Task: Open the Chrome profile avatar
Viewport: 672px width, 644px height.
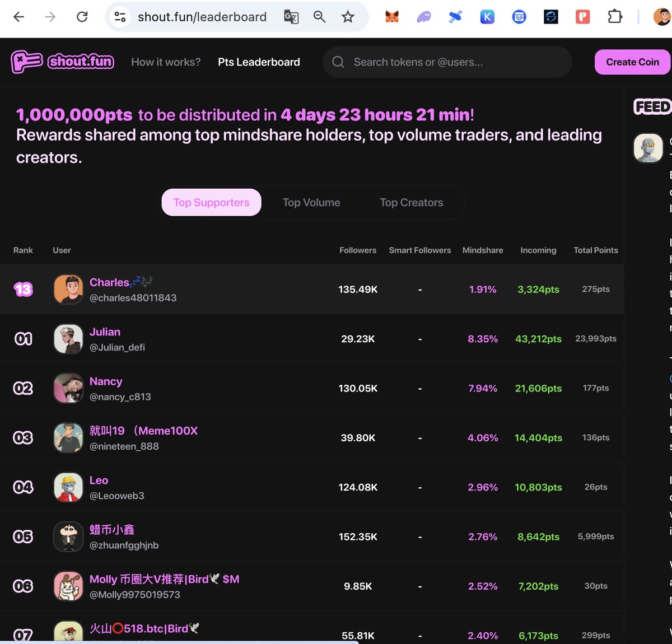Action: tap(662, 17)
